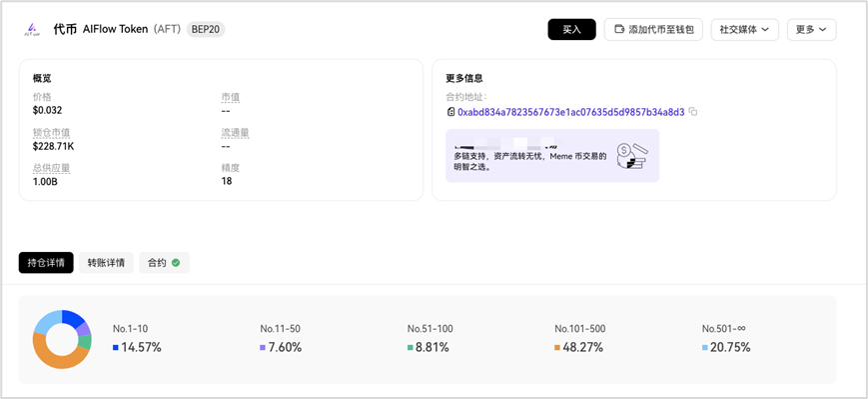This screenshot has width=868, height=399.
Task: Click the 锁仓市值 dotted-underline label
Action: [52, 134]
